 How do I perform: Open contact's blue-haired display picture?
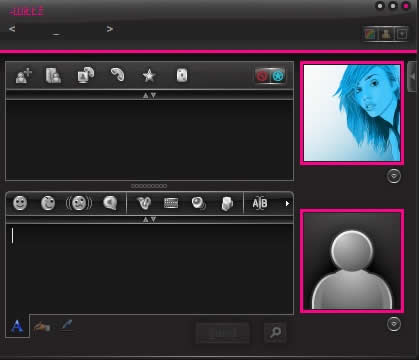[352, 113]
